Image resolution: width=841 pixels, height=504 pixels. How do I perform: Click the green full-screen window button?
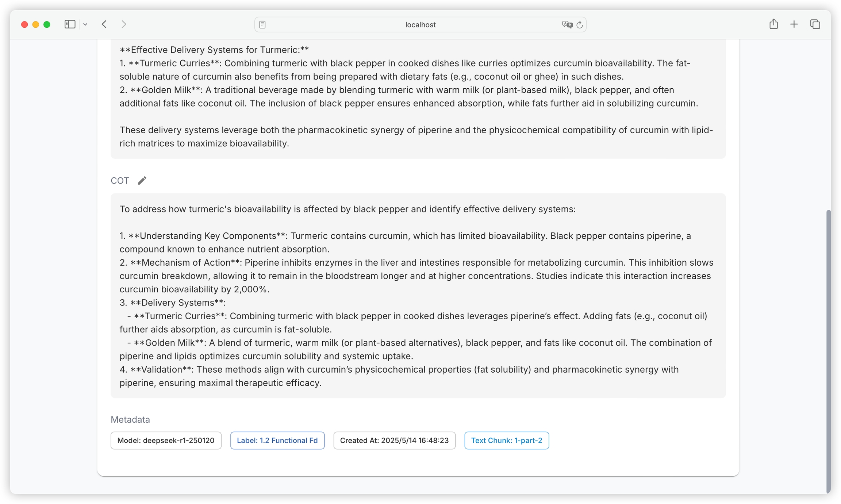[x=47, y=24]
